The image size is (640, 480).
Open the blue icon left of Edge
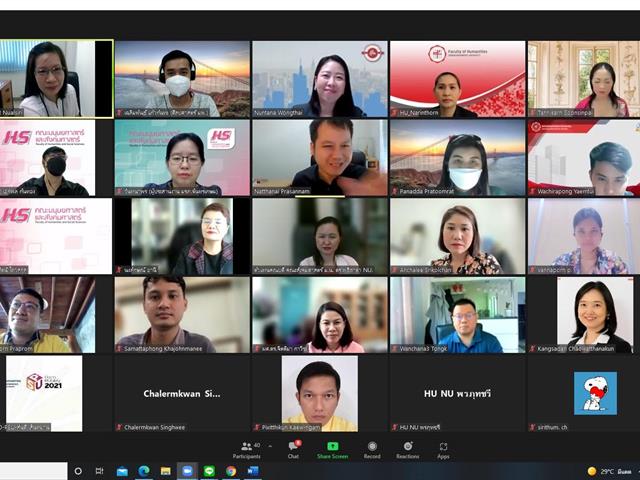click(x=122, y=471)
